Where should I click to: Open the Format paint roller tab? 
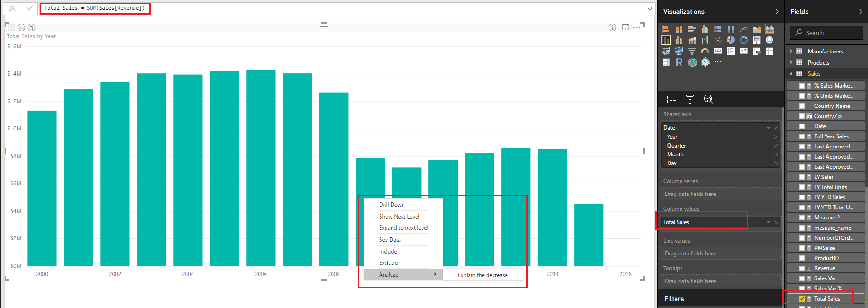click(690, 99)
